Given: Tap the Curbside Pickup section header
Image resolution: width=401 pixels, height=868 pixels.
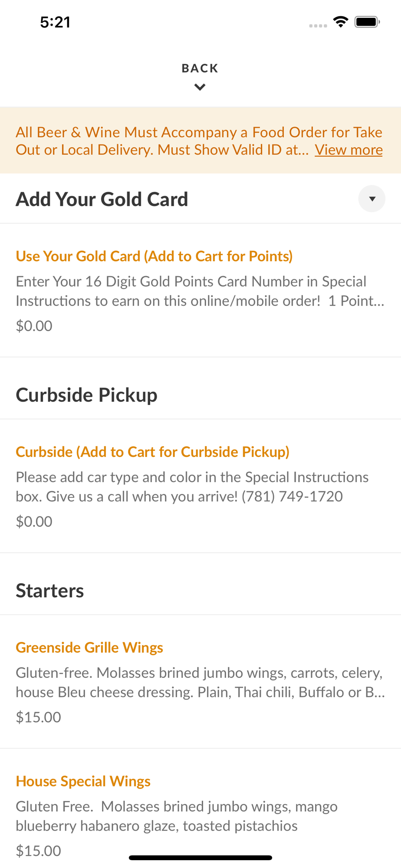Looking at the screenshot, I should click(x=86, y=395).
